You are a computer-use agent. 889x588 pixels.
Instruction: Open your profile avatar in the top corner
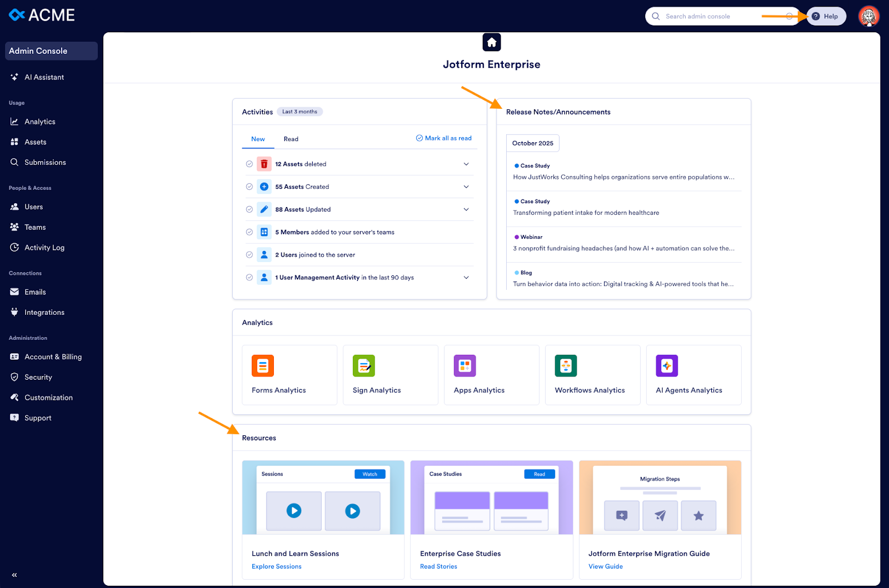(x=868, y=16)
